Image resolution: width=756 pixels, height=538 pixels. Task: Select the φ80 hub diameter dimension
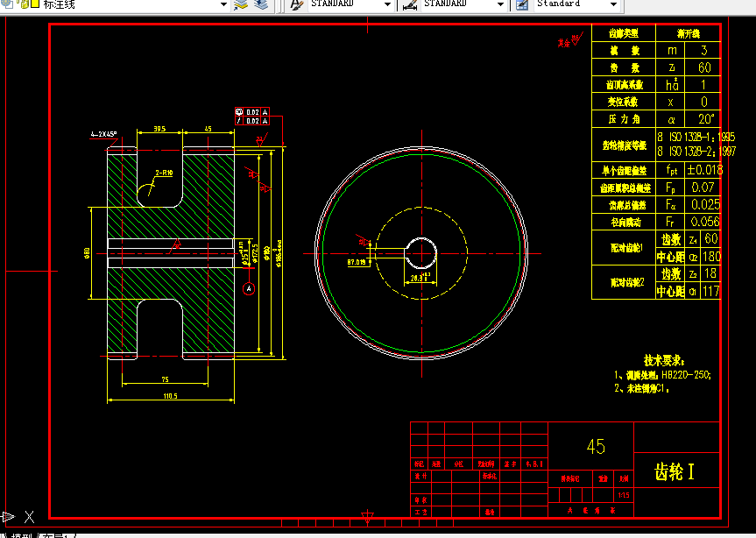click(x=88, y=253)
